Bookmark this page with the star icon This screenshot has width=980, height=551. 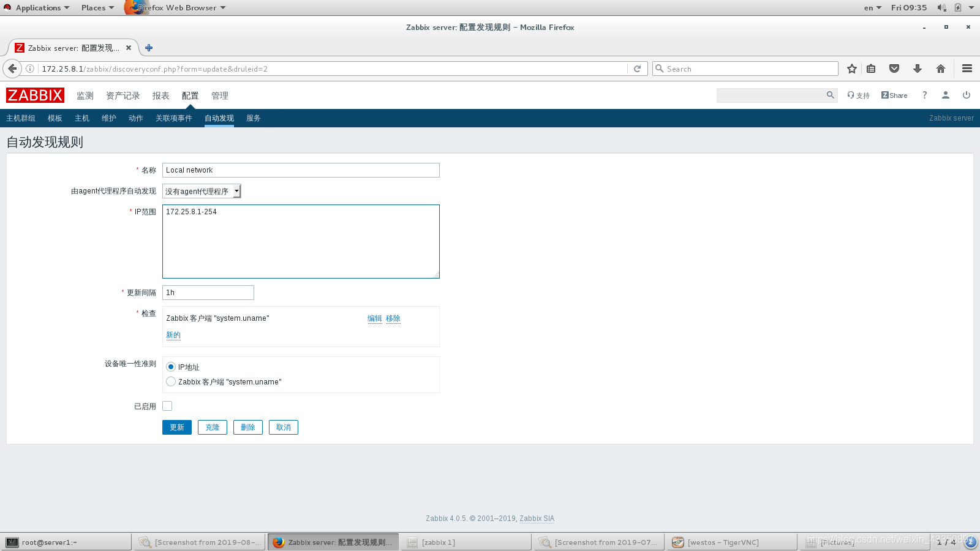(x=851, y=69)
